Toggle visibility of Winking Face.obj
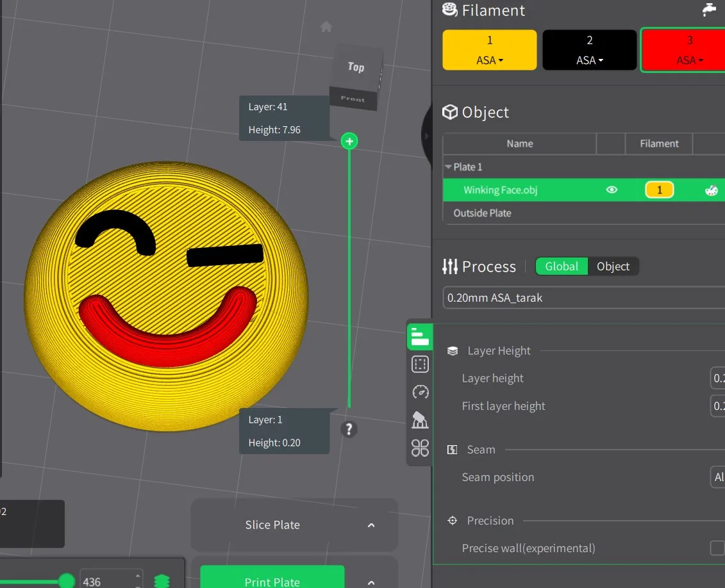The height and width of the screenshot is (588, 725). pyautogui.click(x=612, y=190)
